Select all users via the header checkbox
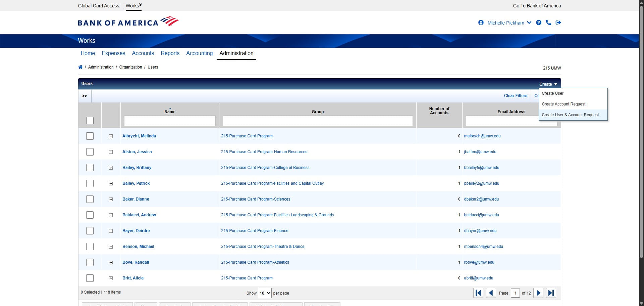Viewport: 644px width, 306px height. (90, 121)
